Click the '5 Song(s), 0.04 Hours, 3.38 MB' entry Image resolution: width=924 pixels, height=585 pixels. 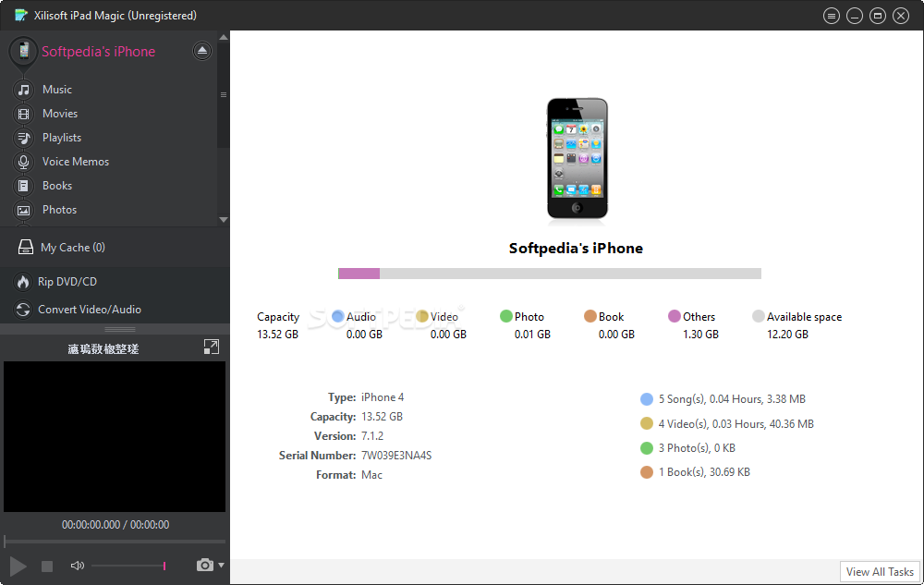point(732,399)
